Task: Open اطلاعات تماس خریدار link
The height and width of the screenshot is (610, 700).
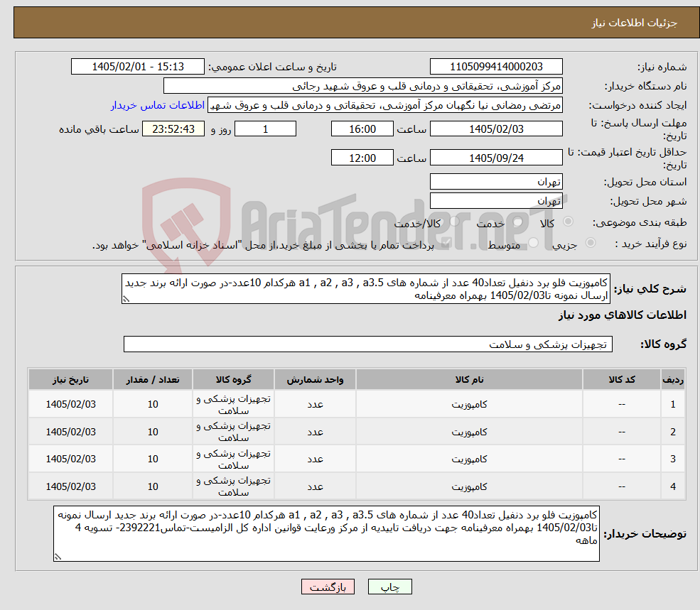Action: (x=158, y=105)
